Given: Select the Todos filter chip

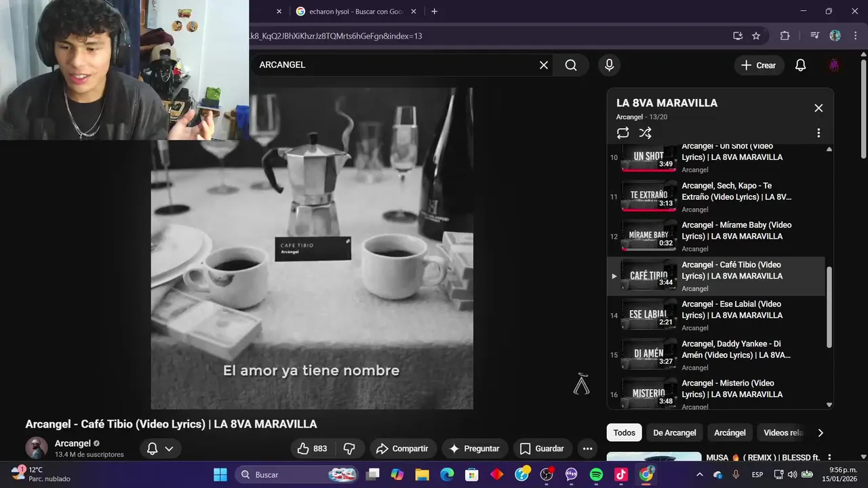Looking at the screenshot, I should (x=625, y=432).
